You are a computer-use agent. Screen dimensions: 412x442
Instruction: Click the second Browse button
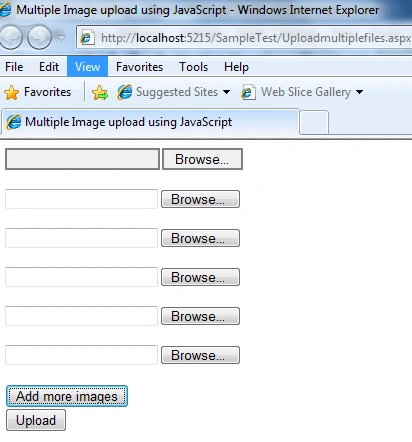pyautogui.click(x=200, y=199)
